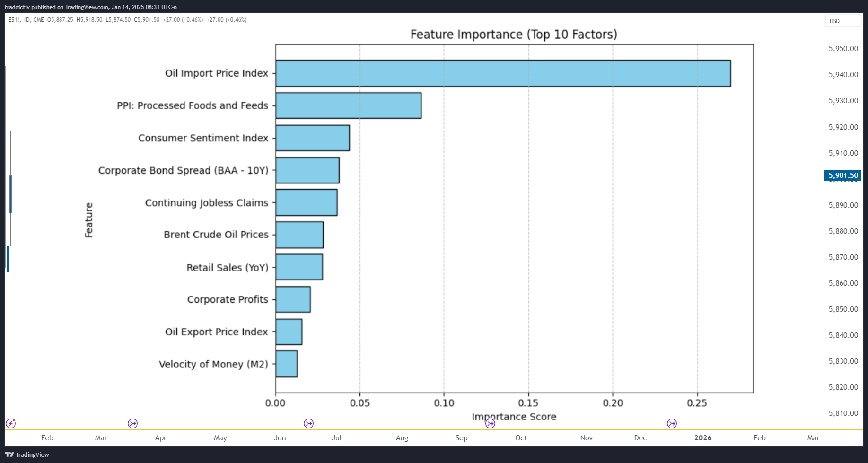Screen dimensions: 868x463
Task: Click the Importance Score axis label
Action: coord(514,417)
